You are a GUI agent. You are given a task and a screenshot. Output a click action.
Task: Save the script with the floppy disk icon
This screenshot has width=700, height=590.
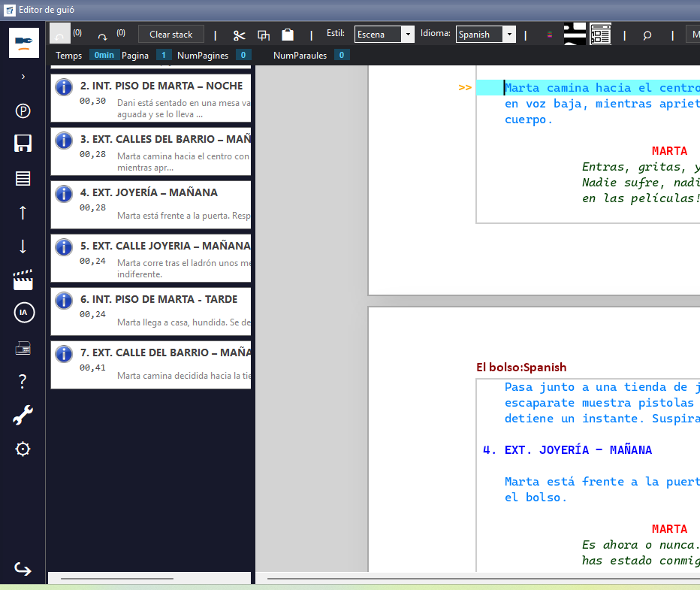click(23, 144)
